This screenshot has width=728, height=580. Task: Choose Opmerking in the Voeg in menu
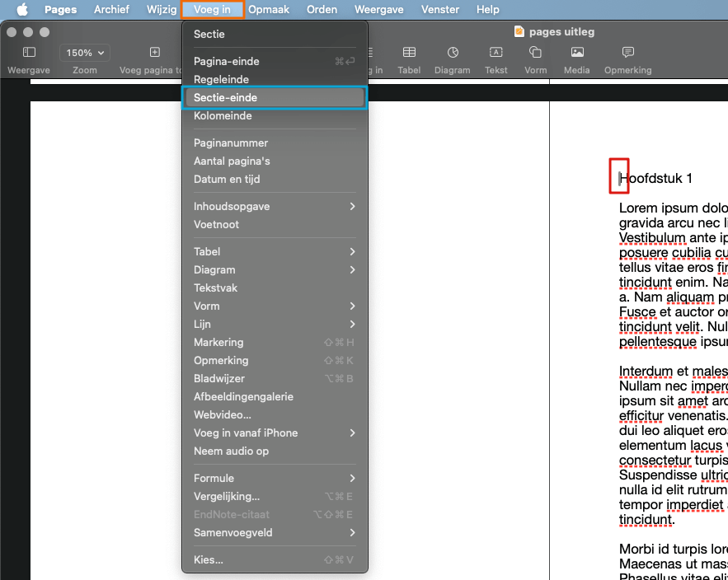point(275,361)
